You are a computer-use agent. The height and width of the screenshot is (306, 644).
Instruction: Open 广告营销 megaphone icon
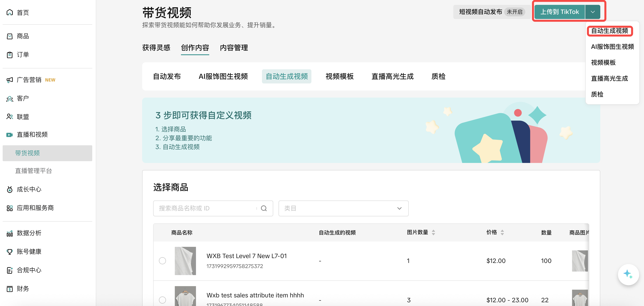[x=9, y=80]
